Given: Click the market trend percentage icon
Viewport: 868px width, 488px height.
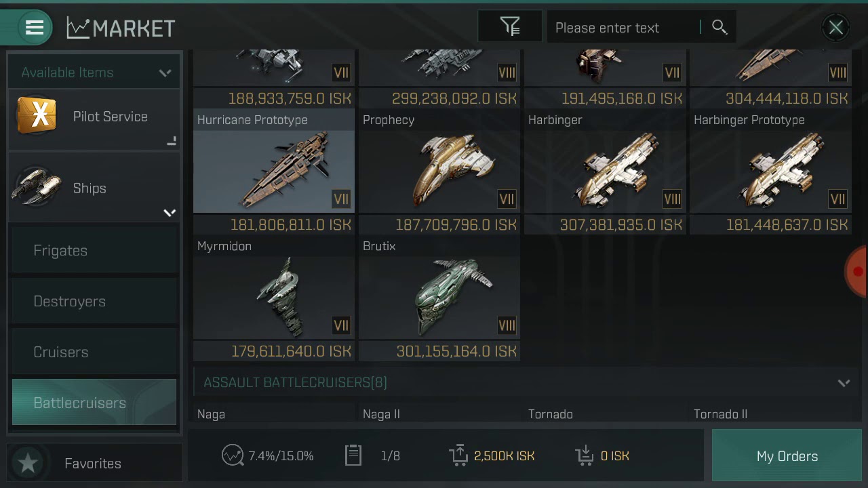Looking at the screenshot, I should pyautogui.click(x=233, y=455).
